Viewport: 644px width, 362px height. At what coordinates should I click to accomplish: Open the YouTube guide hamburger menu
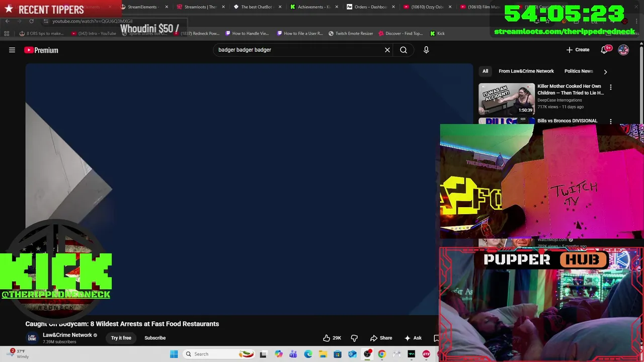(x=12, y=50)
